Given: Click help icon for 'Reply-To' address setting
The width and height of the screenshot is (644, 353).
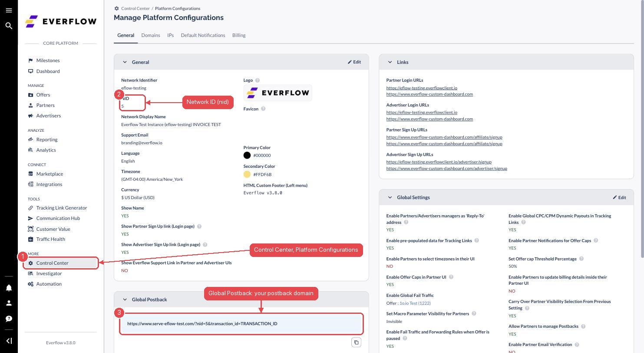Looking at the screenshot, I should 406,222.
